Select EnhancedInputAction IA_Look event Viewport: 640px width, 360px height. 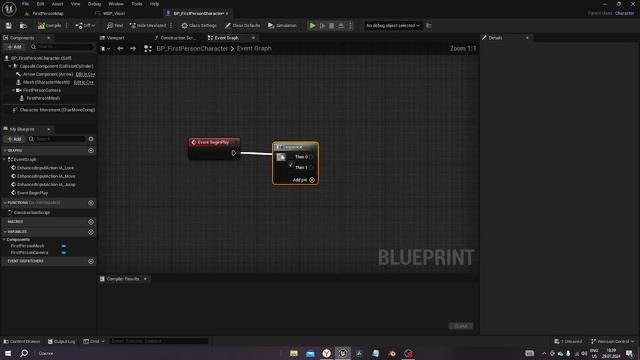click(45, 168)
